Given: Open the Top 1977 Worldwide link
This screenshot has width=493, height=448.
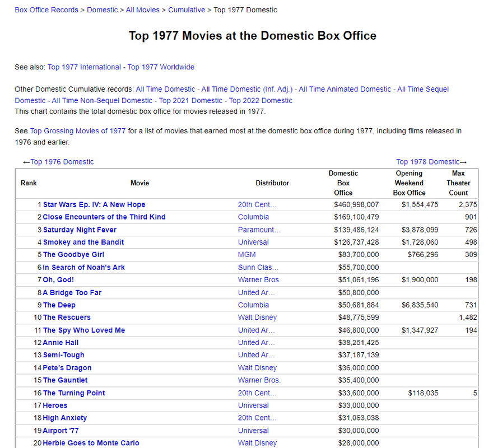Looking at the screenshot, I should click(161, 67).
